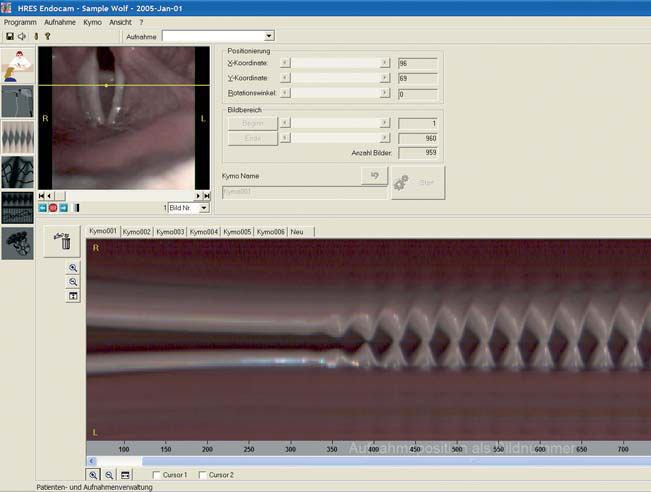Click the Kymo Name input field
The width and height of the screenshot is (651, 492).
(304, 191)
